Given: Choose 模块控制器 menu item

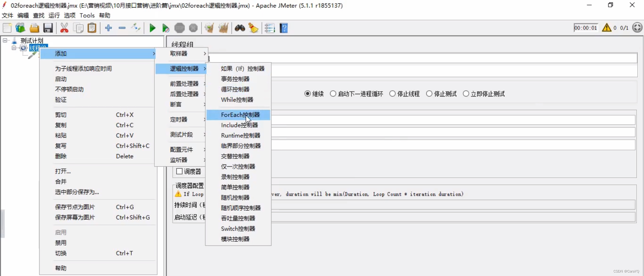Looking at the screenshot, I should [238, 239].
